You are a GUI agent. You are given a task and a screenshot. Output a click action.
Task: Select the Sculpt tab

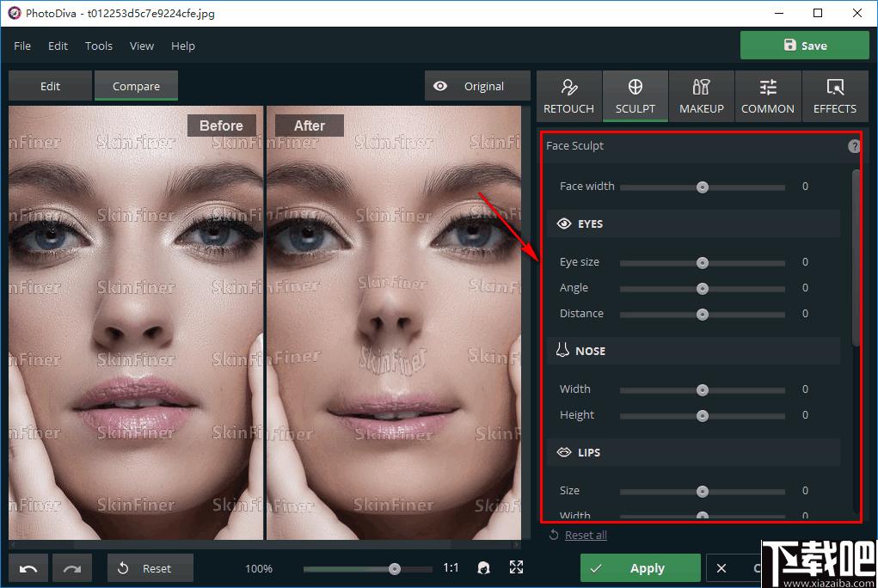click(635, 96)
